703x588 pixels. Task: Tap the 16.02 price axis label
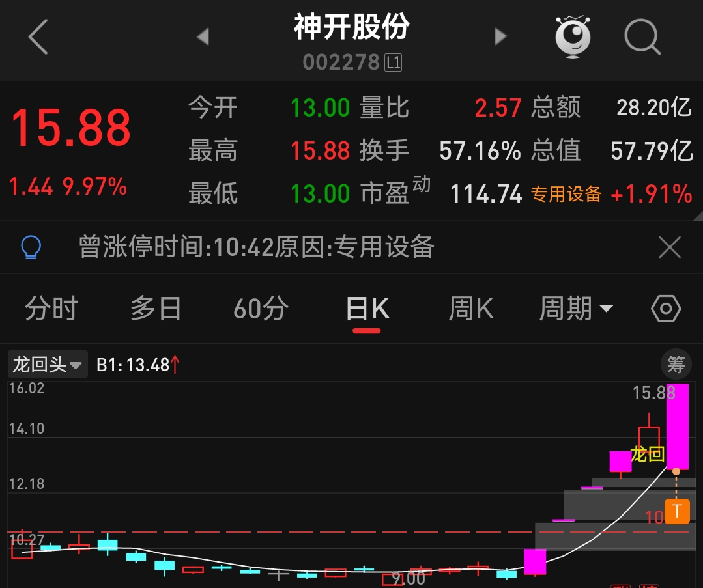pyautogui.click(x=27, y=388)
